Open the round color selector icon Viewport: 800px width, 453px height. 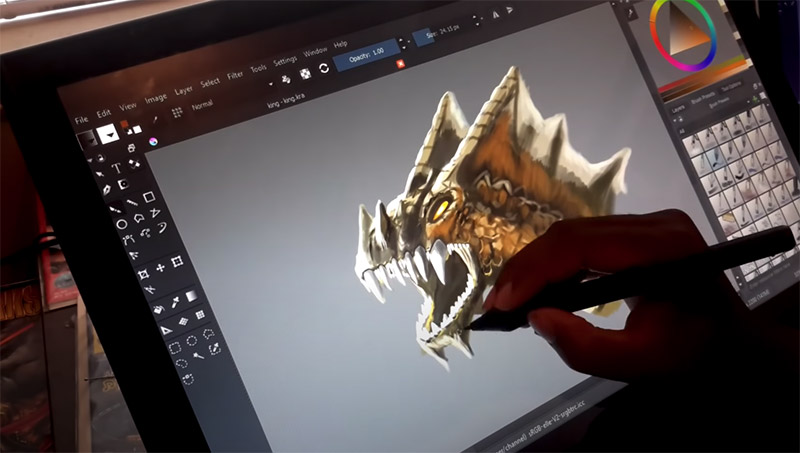pos(153,141)
